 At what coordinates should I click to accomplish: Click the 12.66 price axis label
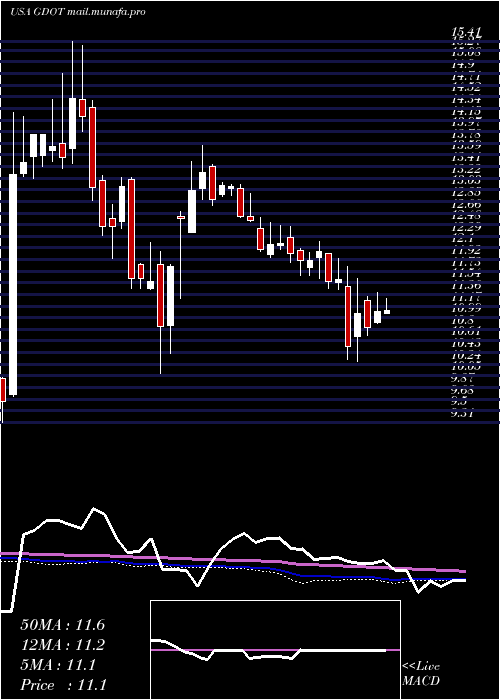[x=466, y=204]
